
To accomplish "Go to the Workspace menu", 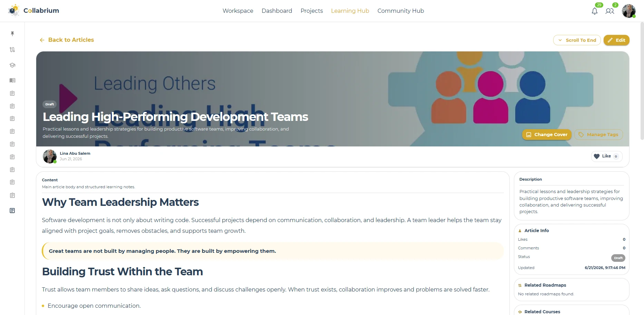I will click(x=238, y=11).
